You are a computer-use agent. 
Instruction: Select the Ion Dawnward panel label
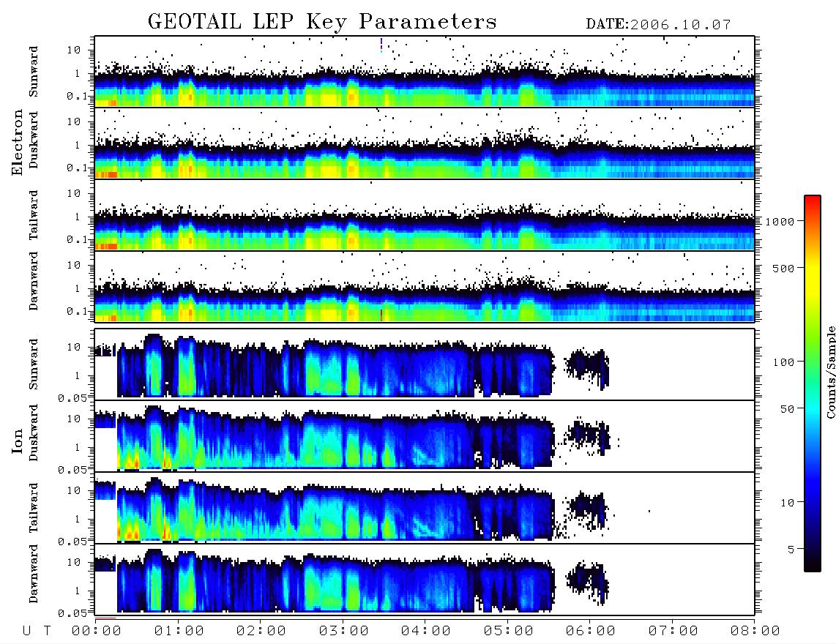coord(34,574)
